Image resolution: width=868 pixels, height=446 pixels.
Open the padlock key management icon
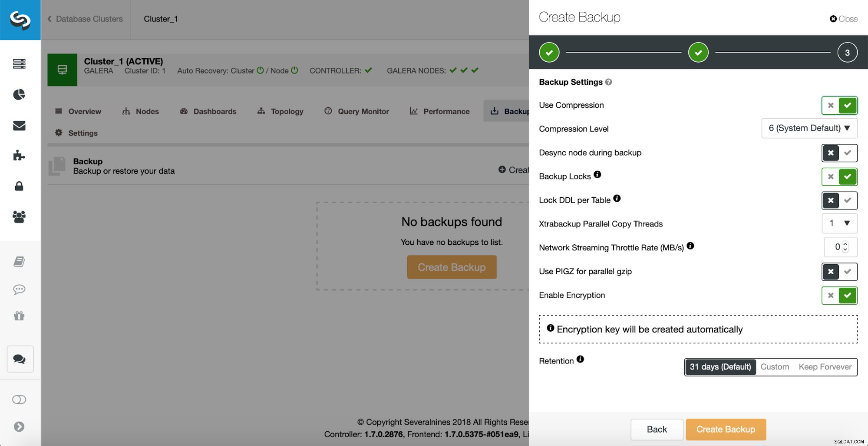[x=19, y=186]
